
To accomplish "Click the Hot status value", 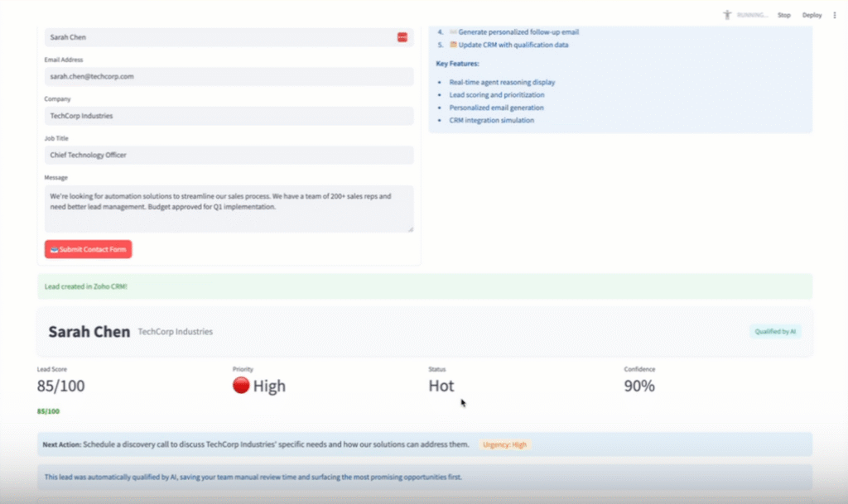I will [441, 386].
